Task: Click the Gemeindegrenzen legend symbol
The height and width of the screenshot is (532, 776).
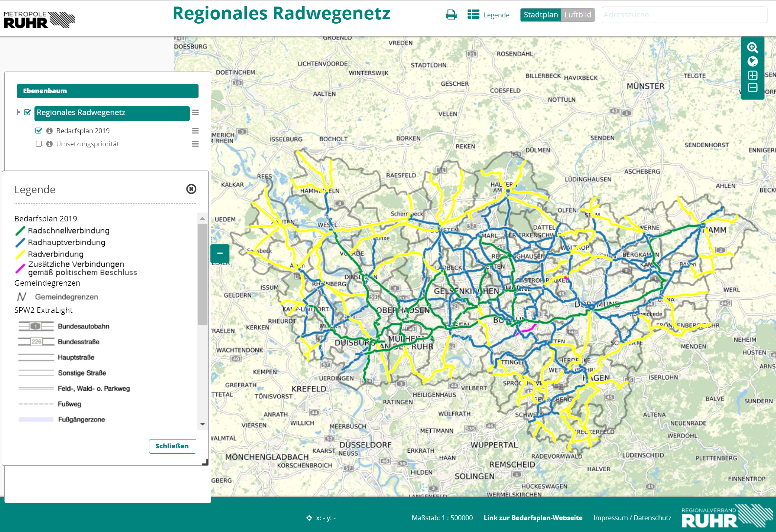Action: pyautogui.click(x=22, y=297)
